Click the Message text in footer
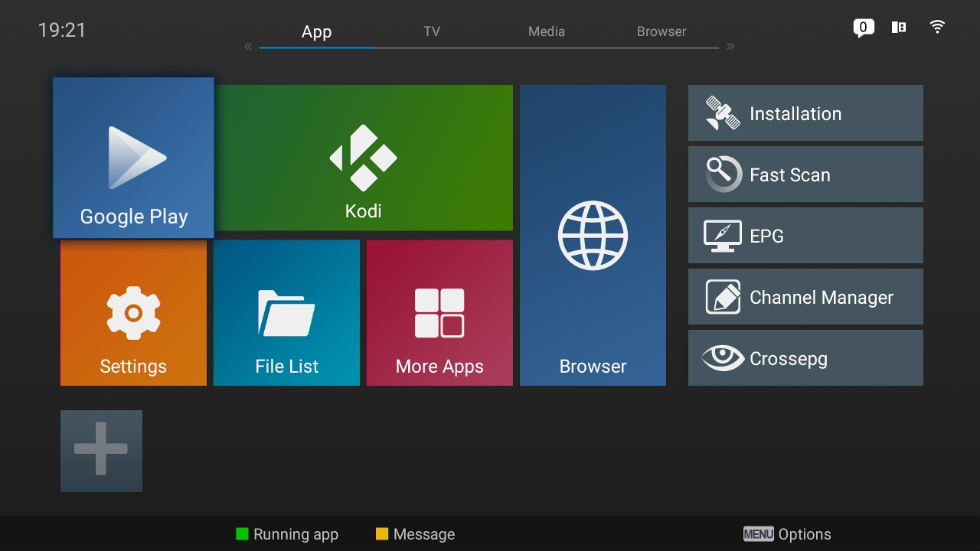The width and height of the screenshot is (980, 551). pos(424,534)
